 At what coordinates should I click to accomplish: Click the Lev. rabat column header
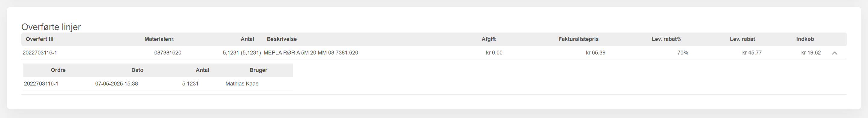click(x=742, y=39)
